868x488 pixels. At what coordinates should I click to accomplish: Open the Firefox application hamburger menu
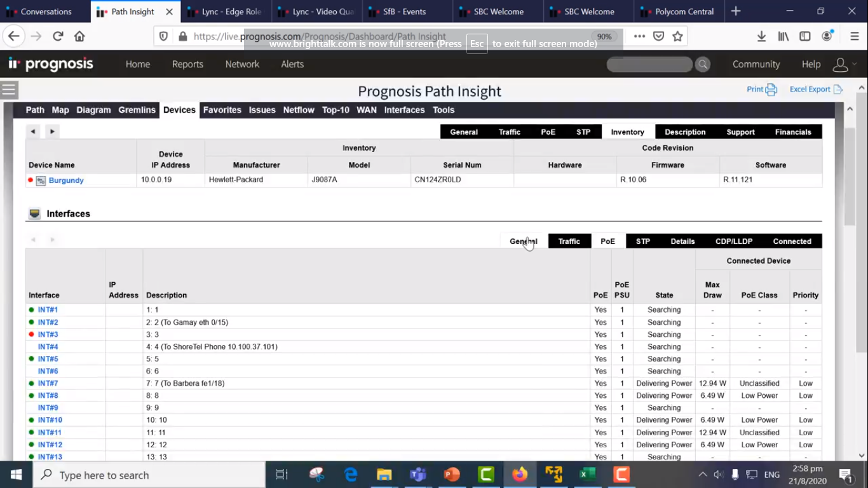click(x=855, y=36)
